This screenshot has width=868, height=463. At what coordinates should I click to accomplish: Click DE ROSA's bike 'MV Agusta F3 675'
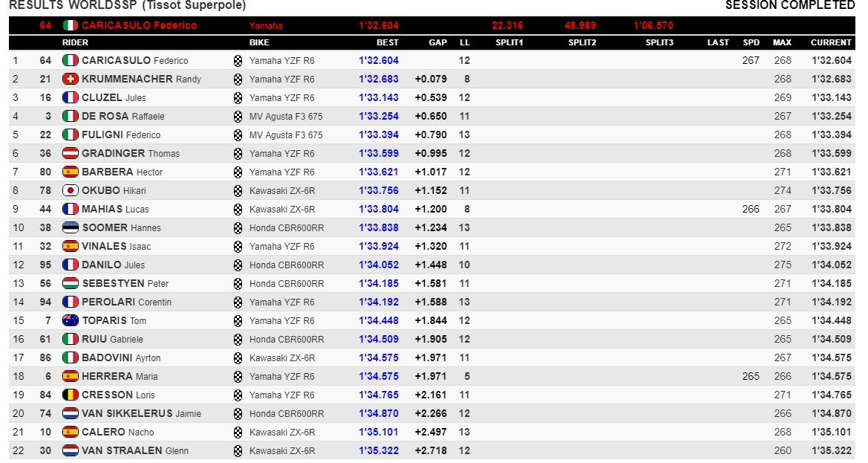pos(286,116)
